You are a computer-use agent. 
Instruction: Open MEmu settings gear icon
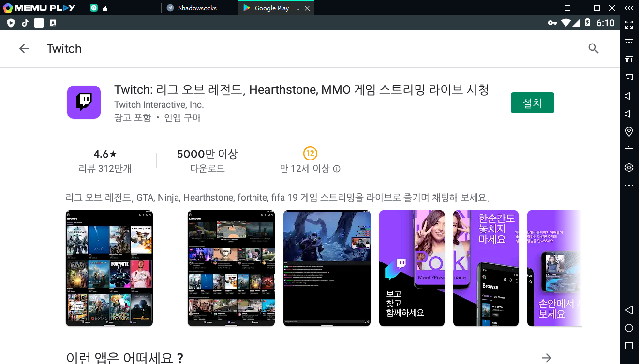[x=629, y=167]
